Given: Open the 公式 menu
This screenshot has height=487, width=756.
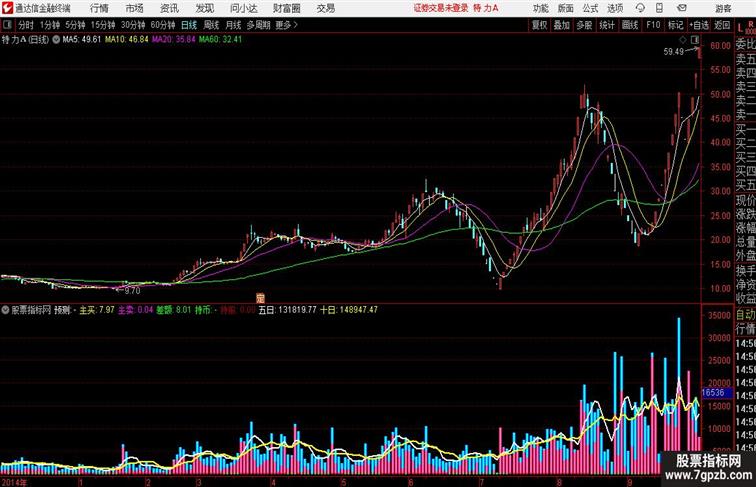Looking at the screenshot, I should click(x=590, y=8).
